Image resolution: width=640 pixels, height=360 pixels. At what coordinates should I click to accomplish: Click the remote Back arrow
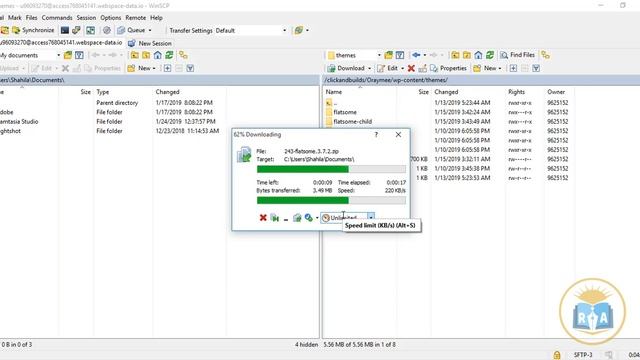(416, 55)
